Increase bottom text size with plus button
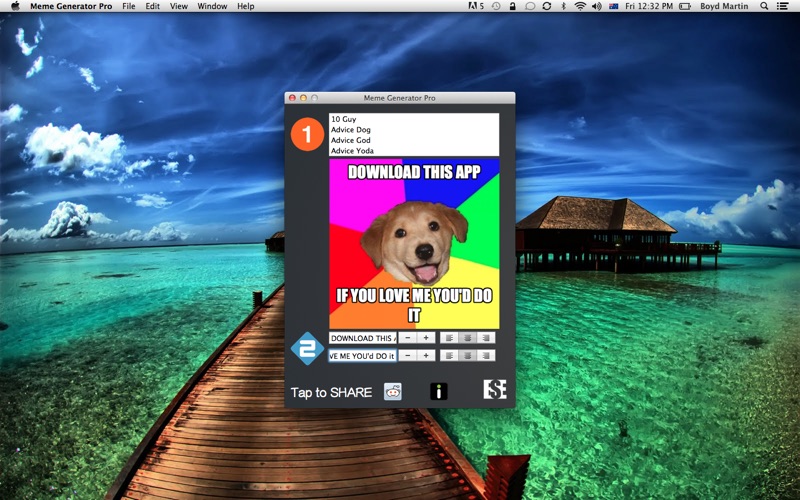800x500 pixels. (426, 356)
